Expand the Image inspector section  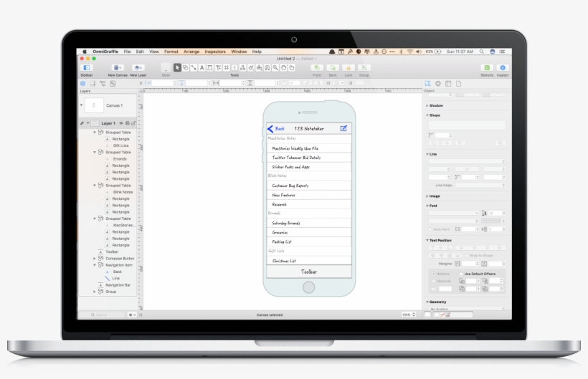pyautogui.click(x=427, y=196)
